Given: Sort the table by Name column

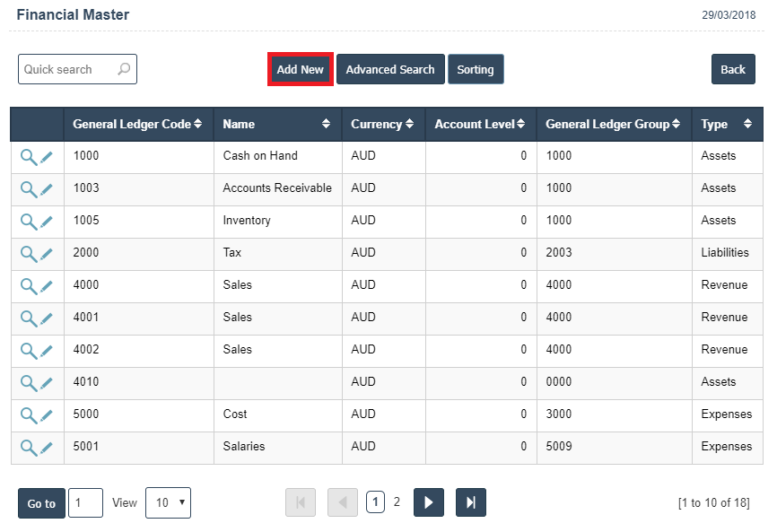Looking at the screenshot, I should click(x=326, y=124).
